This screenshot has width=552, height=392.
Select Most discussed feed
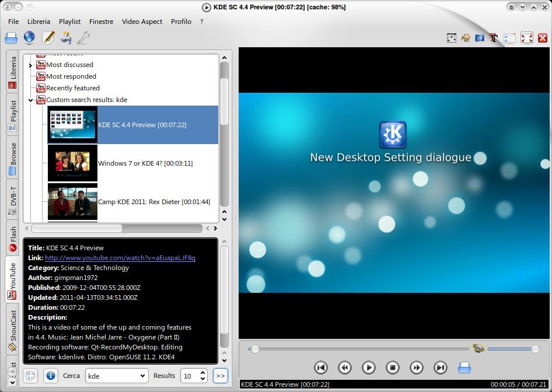coord(69,65)
